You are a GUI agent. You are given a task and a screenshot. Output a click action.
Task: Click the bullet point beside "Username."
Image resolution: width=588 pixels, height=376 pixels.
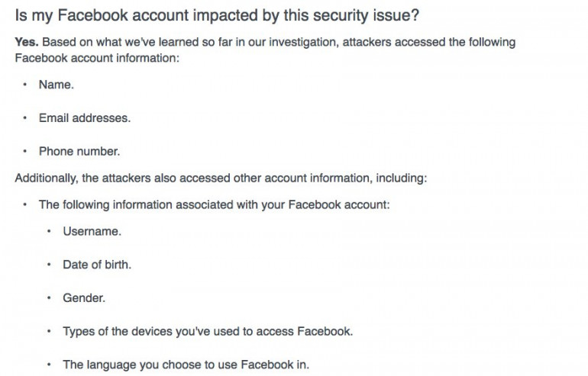click(x=49, y=231)
